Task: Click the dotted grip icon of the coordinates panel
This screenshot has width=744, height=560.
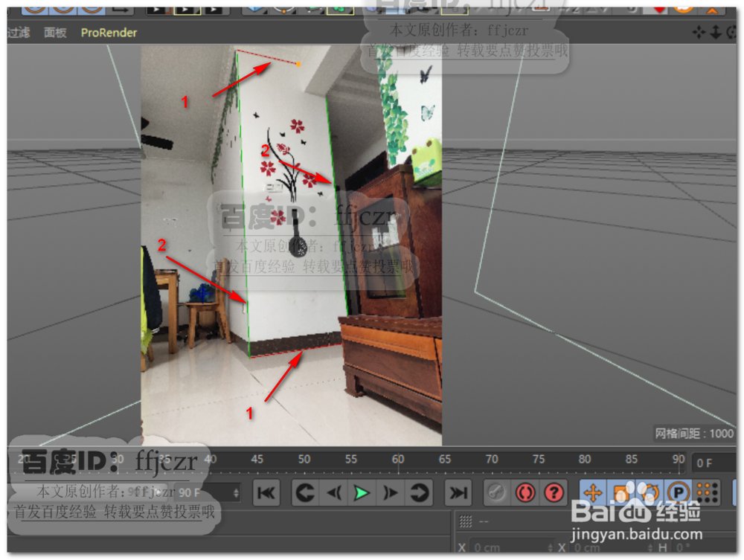Action: point(466,521)
